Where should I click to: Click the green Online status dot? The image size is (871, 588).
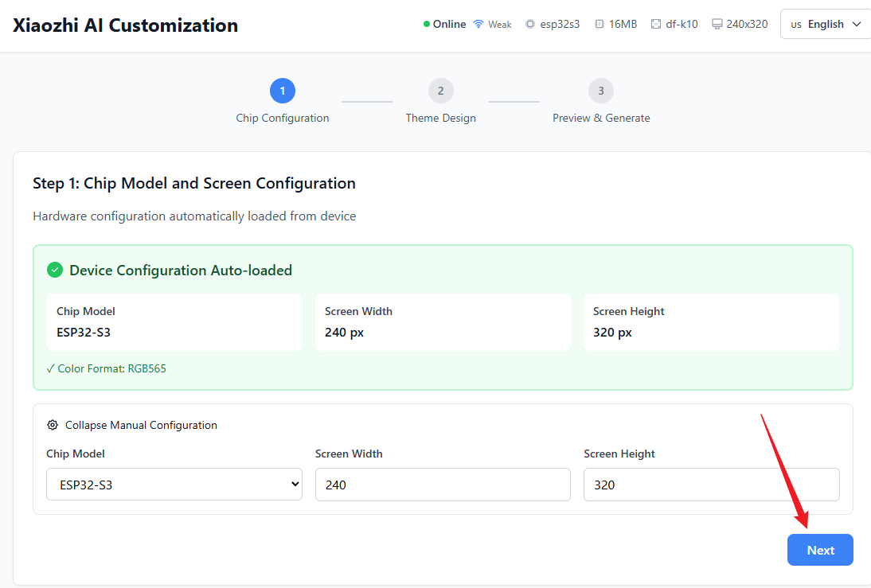point(427,24)
